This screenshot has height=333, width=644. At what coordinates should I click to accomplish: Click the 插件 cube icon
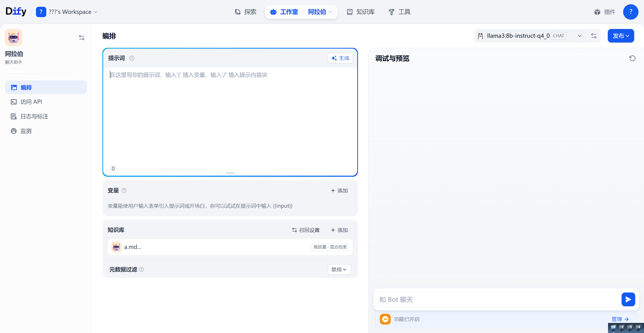(597, 12)
